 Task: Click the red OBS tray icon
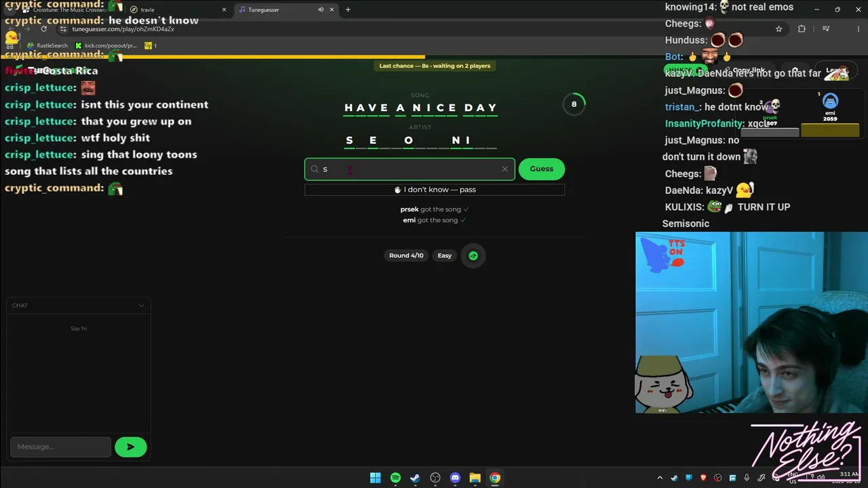717,478
